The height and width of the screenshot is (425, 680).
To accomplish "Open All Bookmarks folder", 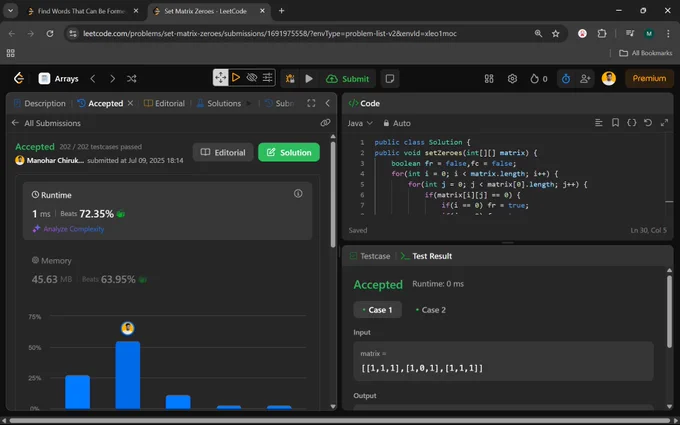I will tap(646, 53).
